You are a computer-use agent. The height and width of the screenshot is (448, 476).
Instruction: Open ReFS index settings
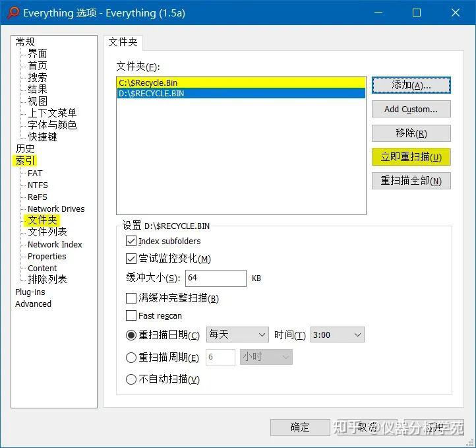(38, 197)
